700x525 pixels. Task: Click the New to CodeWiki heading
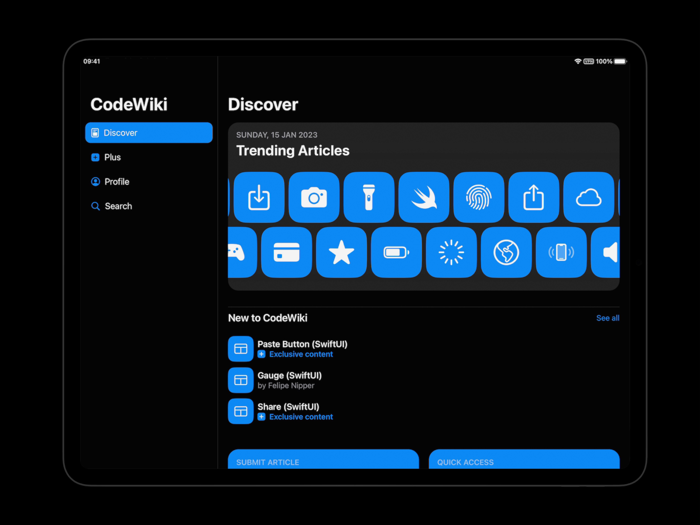click(267, 318)
